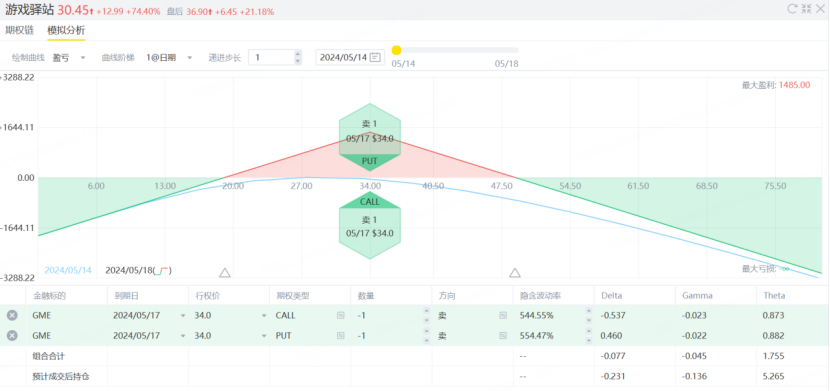Expand expiry date dropdown for CALL row

coord(183,315)
